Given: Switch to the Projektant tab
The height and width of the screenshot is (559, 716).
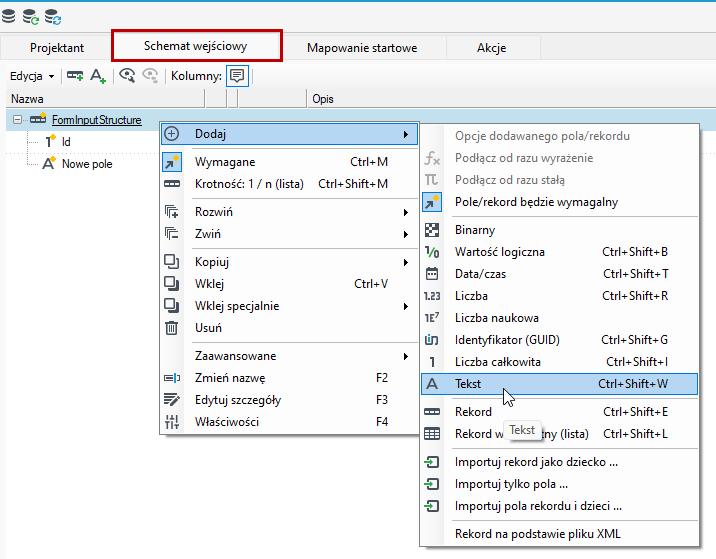Looking at the screenshot, I should 57,47.
